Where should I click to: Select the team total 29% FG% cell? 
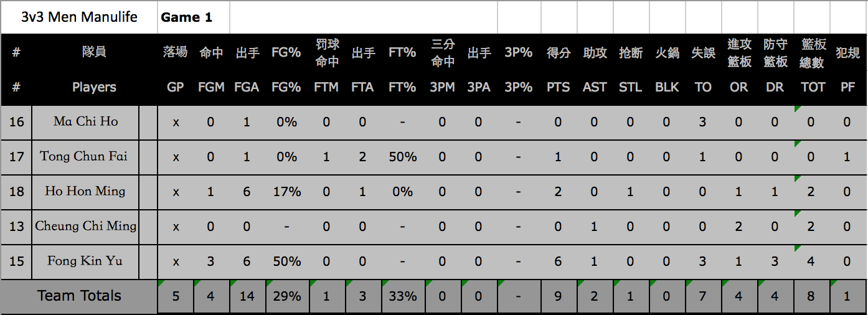(x=287, y=296)
